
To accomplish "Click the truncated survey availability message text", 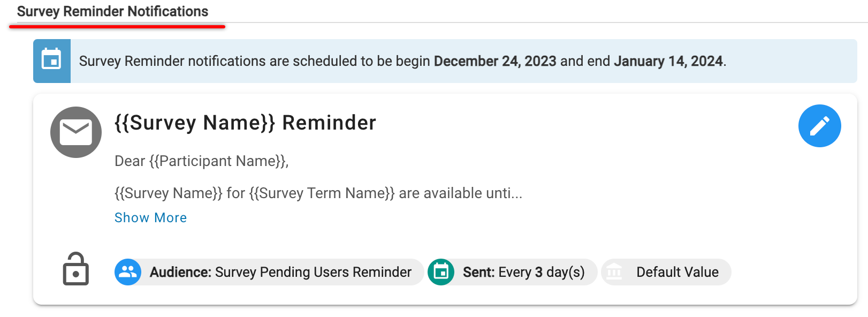I will coord(318,193).
